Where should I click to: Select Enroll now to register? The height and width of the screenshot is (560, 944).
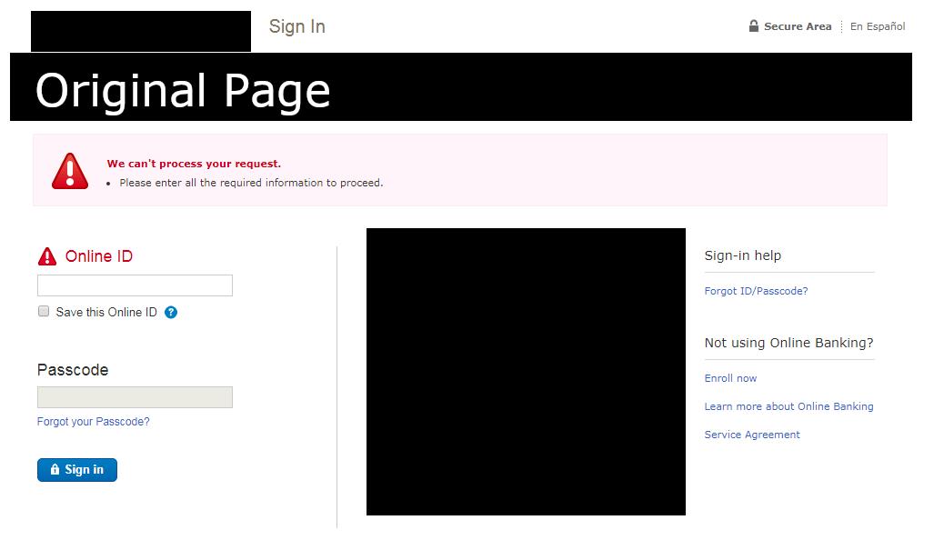click(x=730, y=377)
